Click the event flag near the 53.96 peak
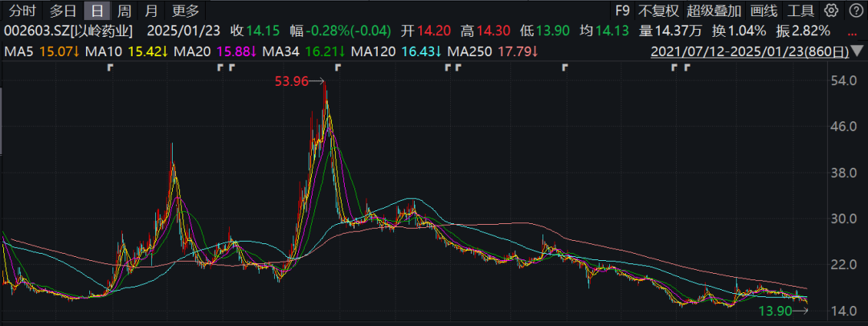 pos(337,68)
